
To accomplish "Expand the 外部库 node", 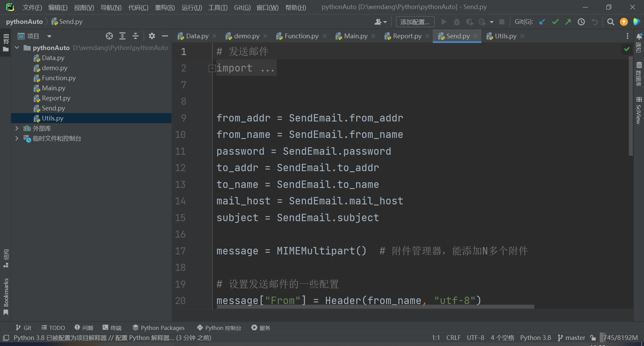I will [x=17, y=128].
